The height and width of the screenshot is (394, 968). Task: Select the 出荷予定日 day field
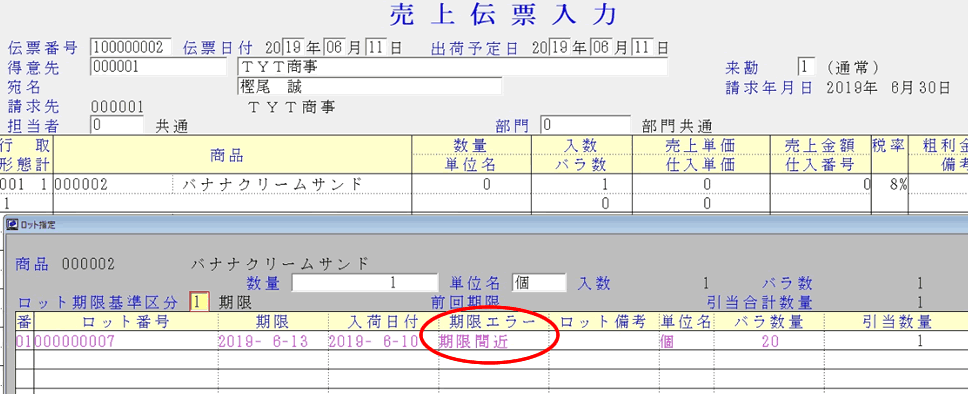point(643,48)
